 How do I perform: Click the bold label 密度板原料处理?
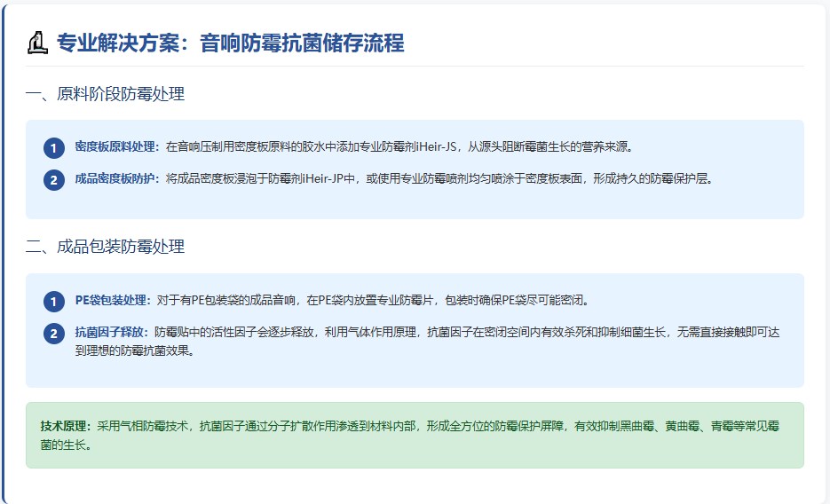click(117, 146)
